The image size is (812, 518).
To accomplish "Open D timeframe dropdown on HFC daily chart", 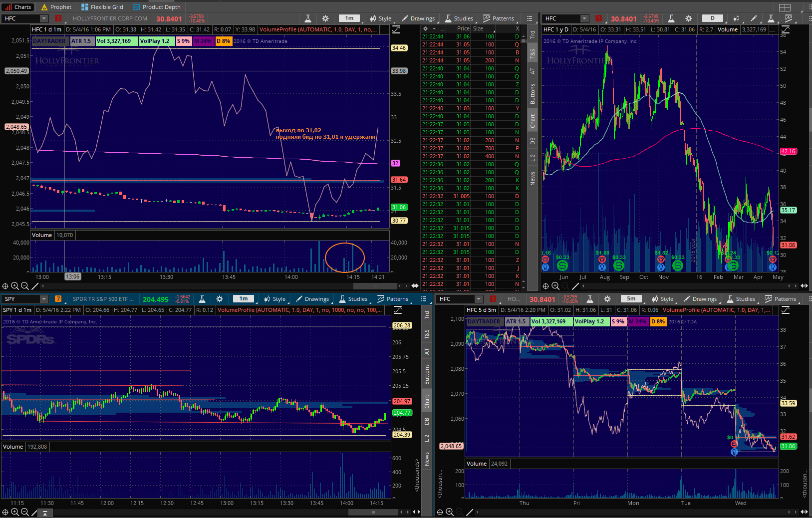I will (x=713, y=18).
